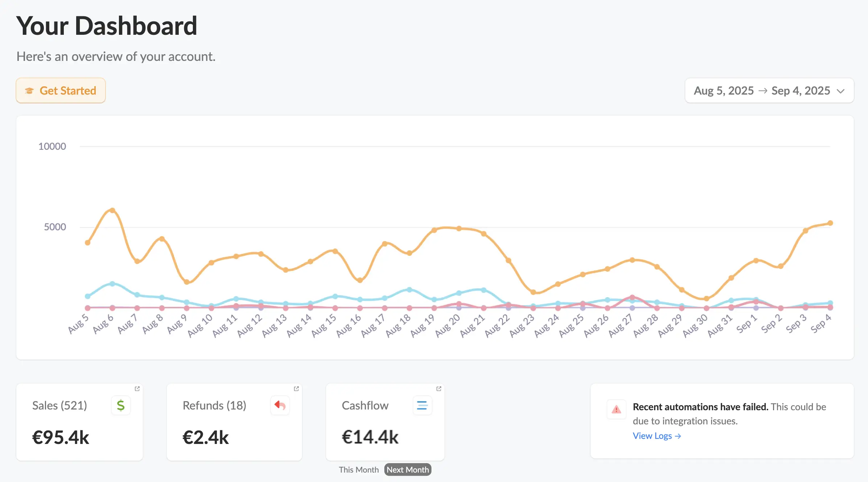Open Cashflow card external link icon
This screenshot has height=482, width=868.
(439, 388)
